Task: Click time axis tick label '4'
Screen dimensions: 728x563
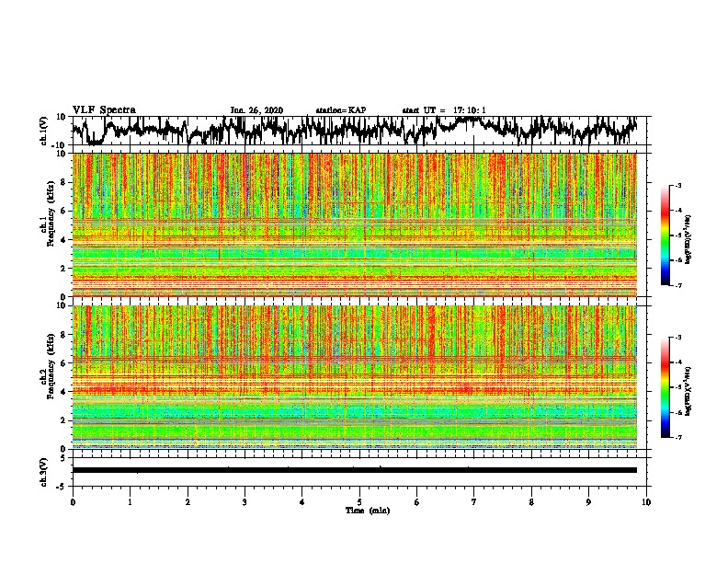Action: [302, 502]
